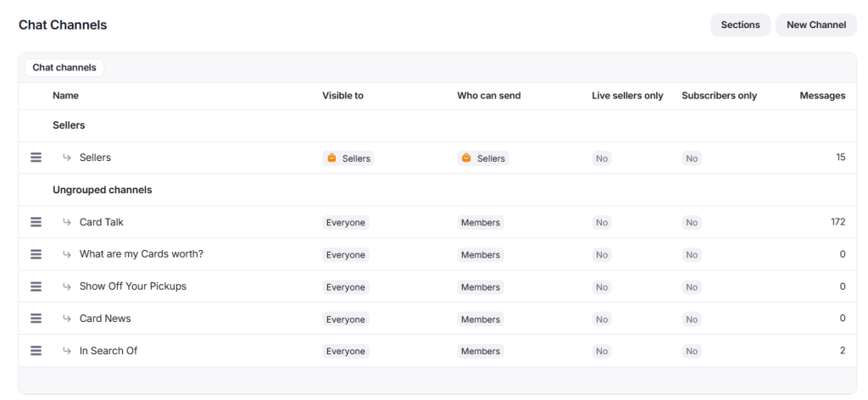The width and height of the screenshot is (868, 400).
Task: Open Members sender badge for Show Off Your Pickups
Action: coord(481,287)
